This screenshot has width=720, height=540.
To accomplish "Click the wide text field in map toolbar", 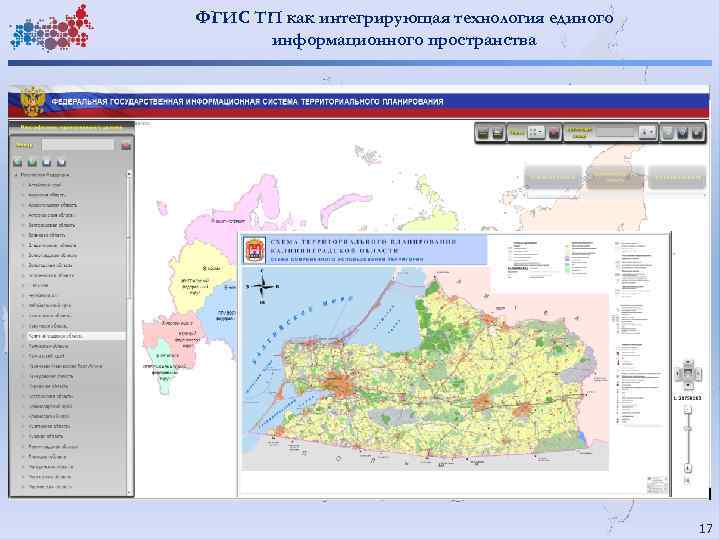I will pos(615,133).
